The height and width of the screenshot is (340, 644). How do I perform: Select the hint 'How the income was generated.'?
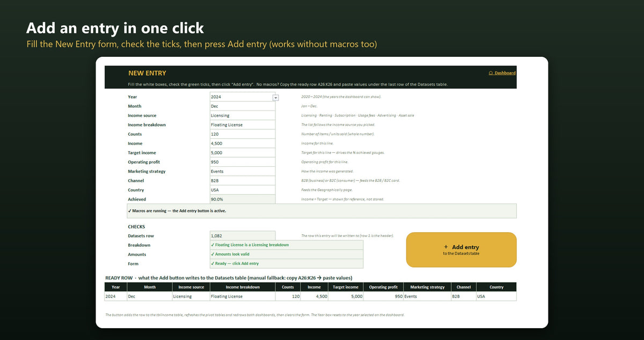click(327, 172)
